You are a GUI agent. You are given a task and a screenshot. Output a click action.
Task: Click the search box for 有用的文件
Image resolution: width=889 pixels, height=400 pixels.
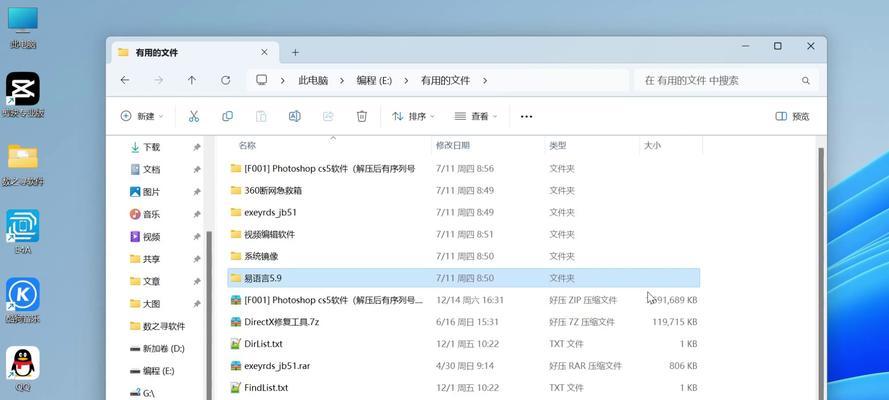coord(726,80)
